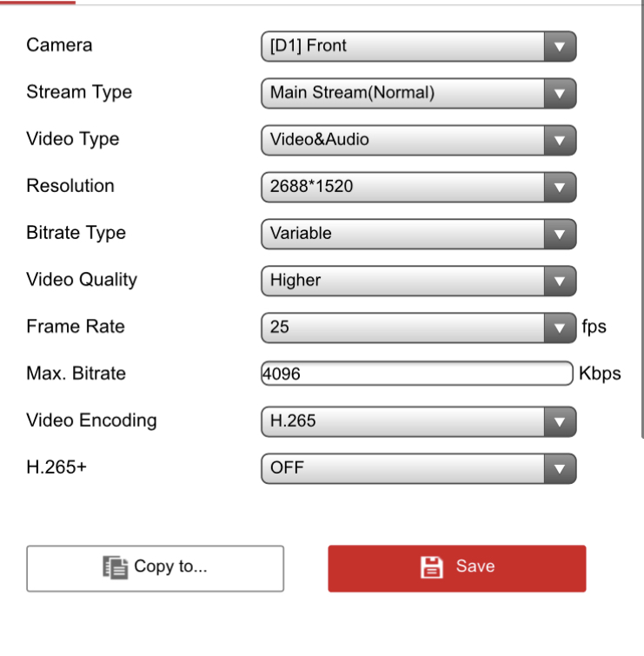Click the Stream Type dropdown arrow
Screen dimensions: 644x656
point(560,93)
